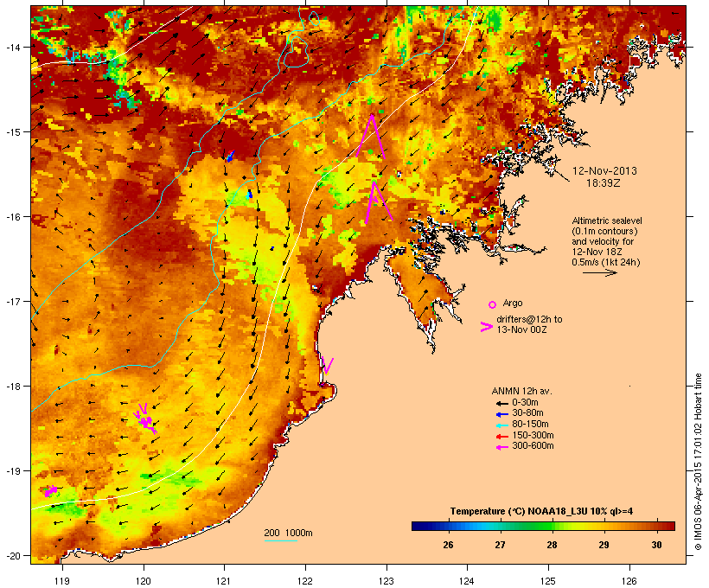
Task: Click the colorbar value 29
Action: point(604,545)
